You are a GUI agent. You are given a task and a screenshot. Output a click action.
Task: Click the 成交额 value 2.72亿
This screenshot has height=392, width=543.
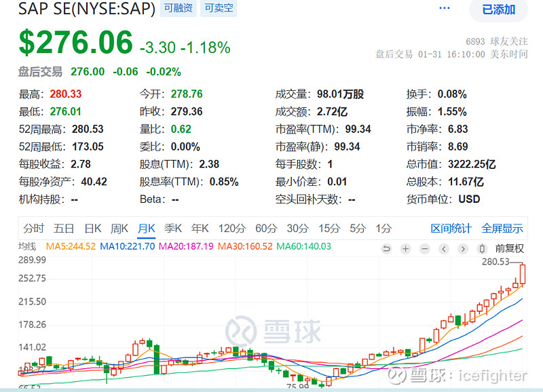coord(332,111)
